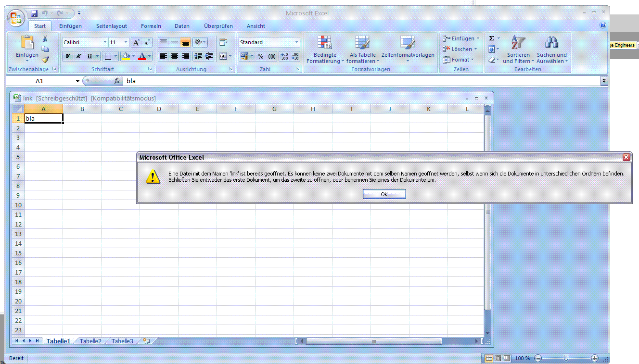This screenshot has height=364, width=639.
Task: Open the Ansicht tab
Action: coord(256,26)
